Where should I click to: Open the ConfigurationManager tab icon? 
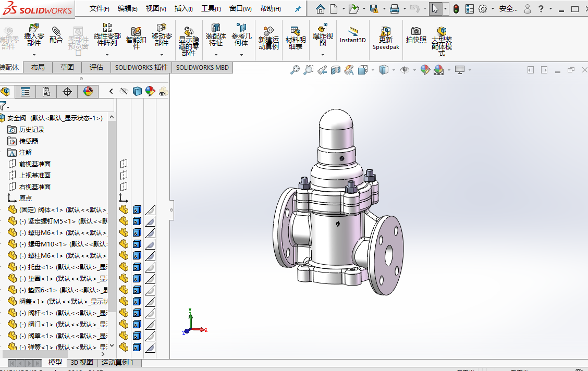coord(46,92)
